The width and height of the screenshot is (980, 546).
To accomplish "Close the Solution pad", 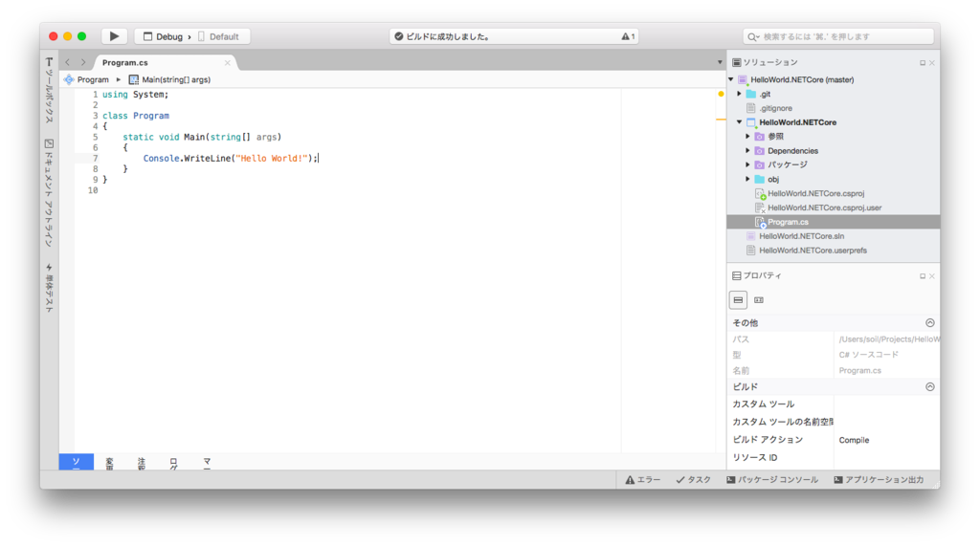I will pos(932,63).
